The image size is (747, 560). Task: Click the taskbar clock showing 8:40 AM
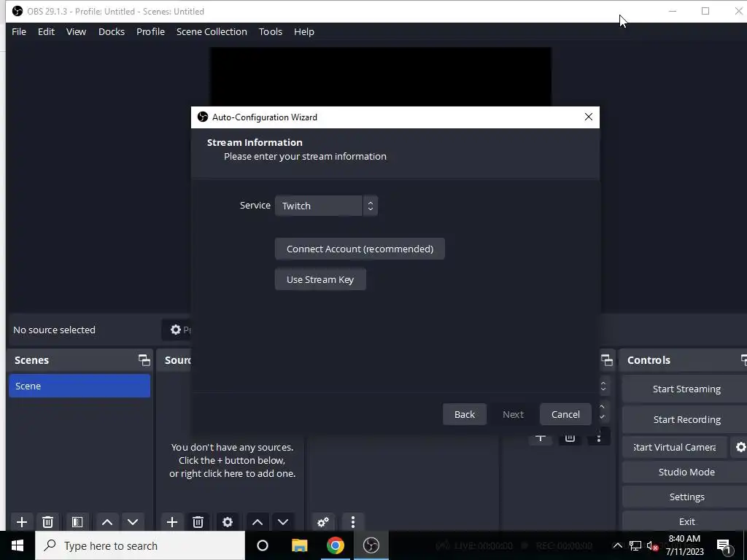pos(684,545)
